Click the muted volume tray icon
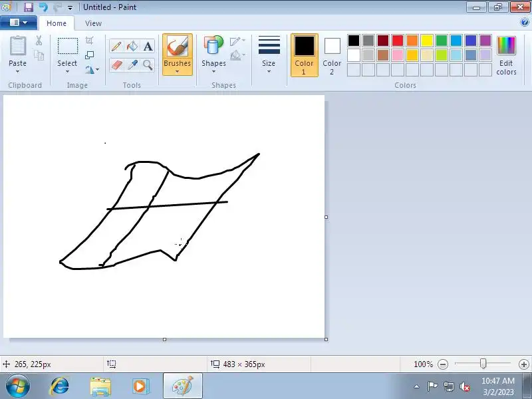This screenshot has height=399, width=532. point(465,386)
